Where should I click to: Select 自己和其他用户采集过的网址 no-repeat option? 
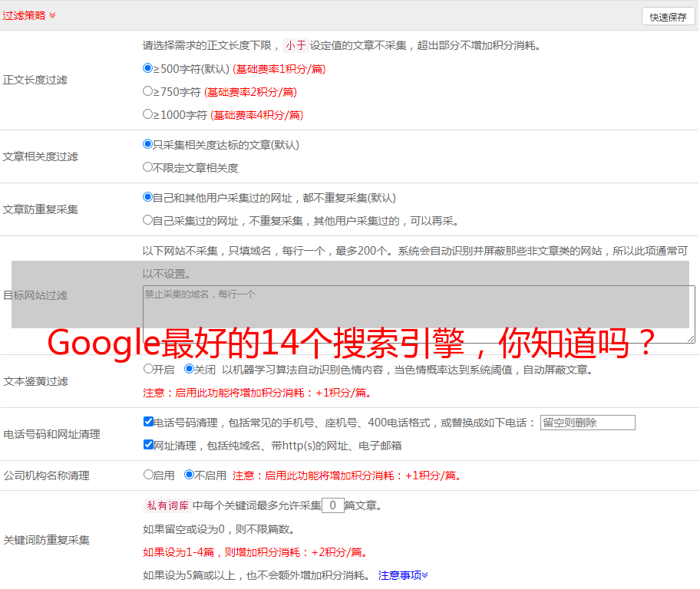[148, 197]
